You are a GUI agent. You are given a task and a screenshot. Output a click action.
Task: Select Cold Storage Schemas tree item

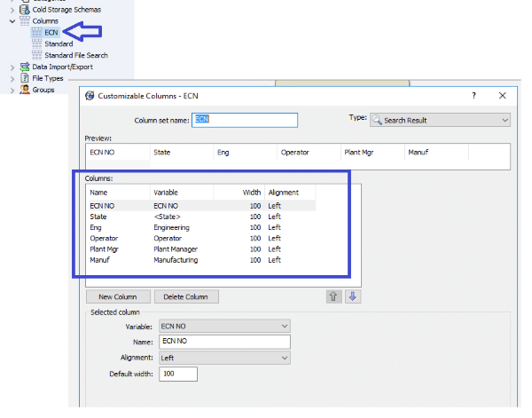click(x=66, y=10)
